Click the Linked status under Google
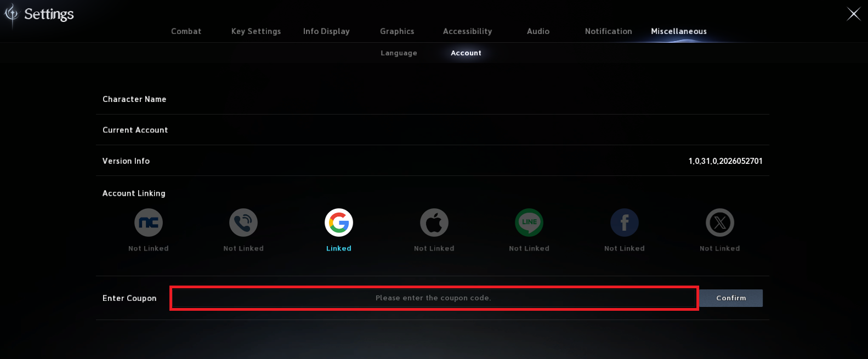 pyautogui.click(x=339, y=248)
